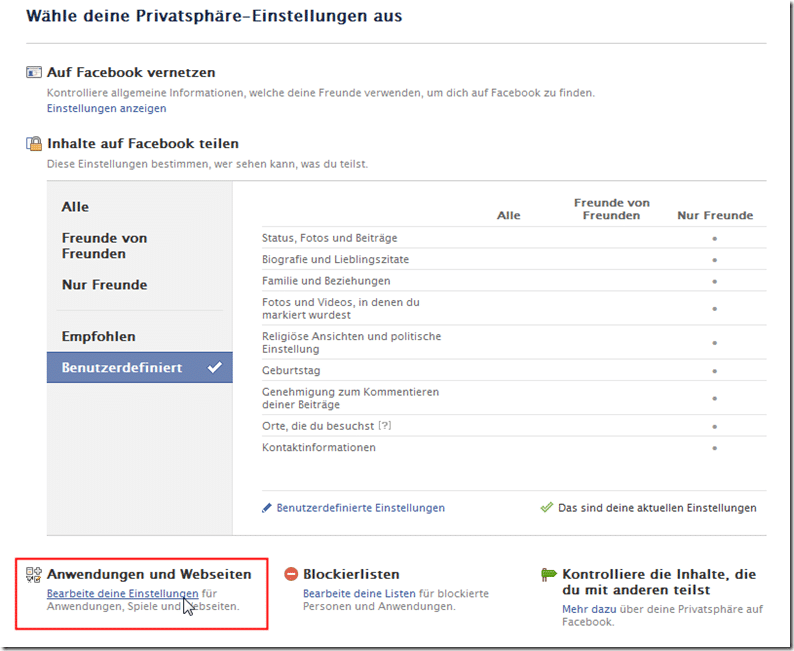This screenshot has height=651, width=794.
Task: Click the green checkmark near aktuellen Einstellungen
Action: 547,507
